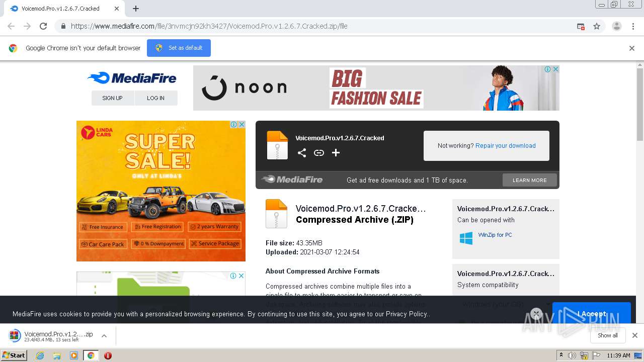
Task: Click Show all downloads button
Action: (608, 335)
